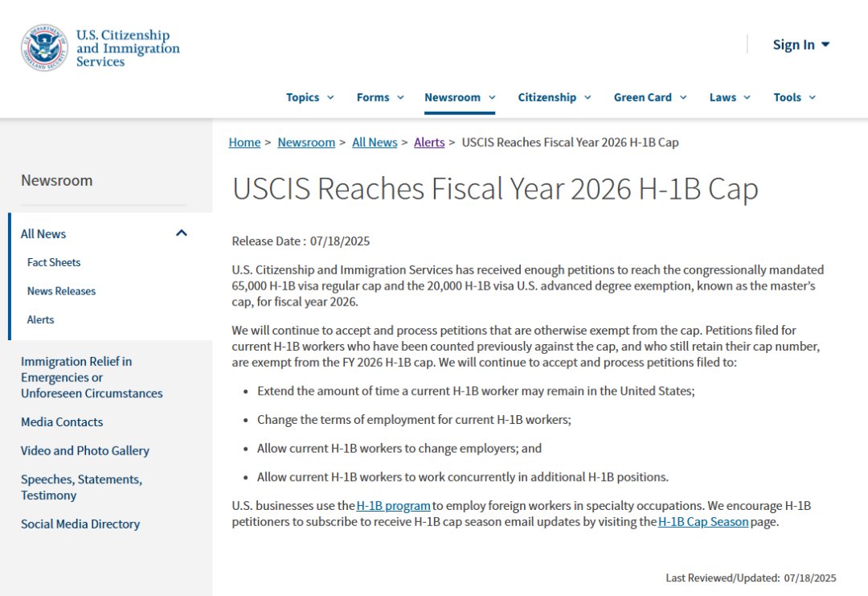Open the Sign In dropdown
This screenshot has width=868, height=596.
(x=800, y=45)
